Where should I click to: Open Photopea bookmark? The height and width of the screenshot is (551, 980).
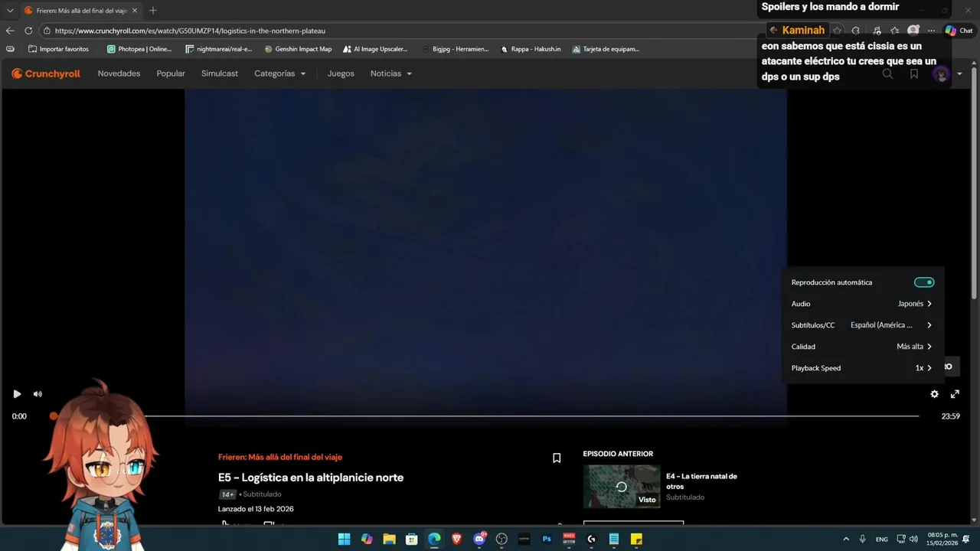click(139, 49)
